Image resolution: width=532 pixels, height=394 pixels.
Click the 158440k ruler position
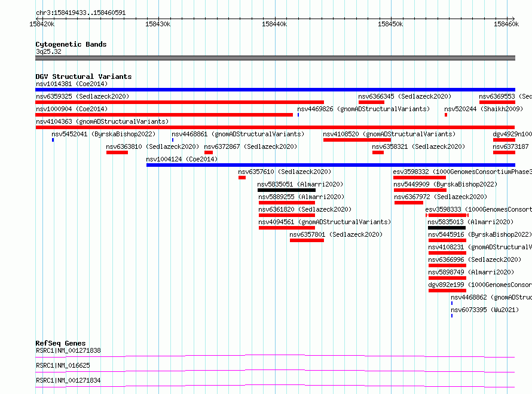point(274,24)
